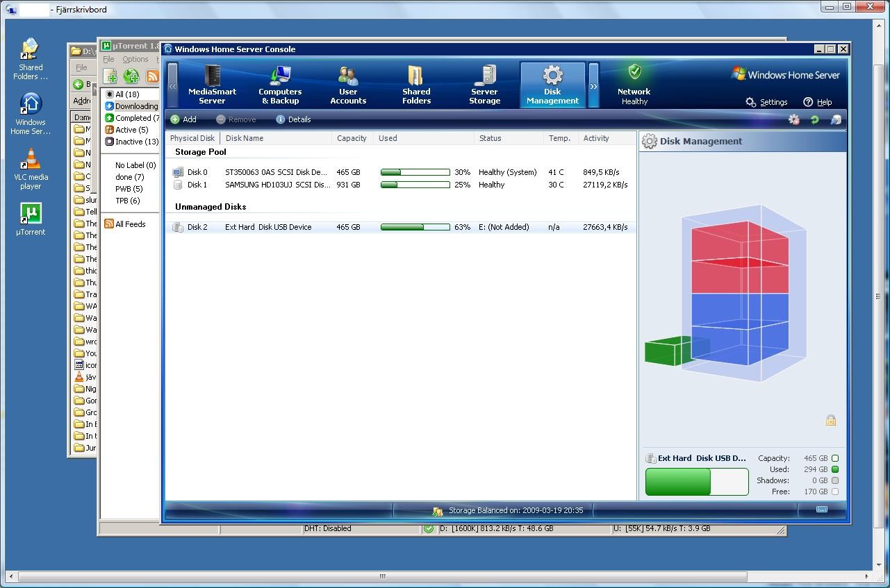Click Details for the selected disk
Image resolution: width=890 pixels, height=588 pixels.
tap(293, 119)
